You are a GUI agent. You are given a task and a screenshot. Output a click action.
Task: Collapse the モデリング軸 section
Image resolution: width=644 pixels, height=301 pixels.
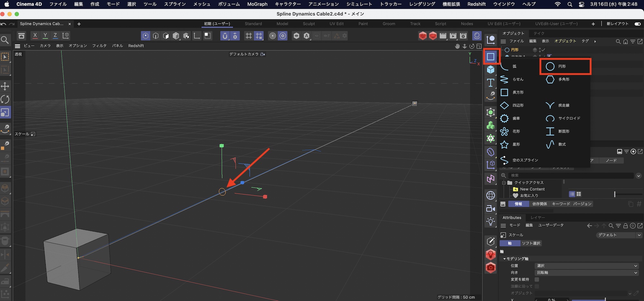click(x=505, y=259)
